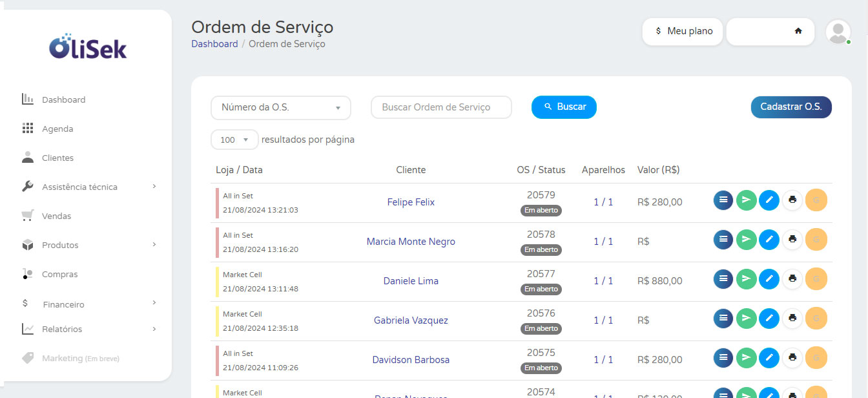Screen dimensions: 868x398
Task: Open Compras in sidebar
Action: [59, 274]
